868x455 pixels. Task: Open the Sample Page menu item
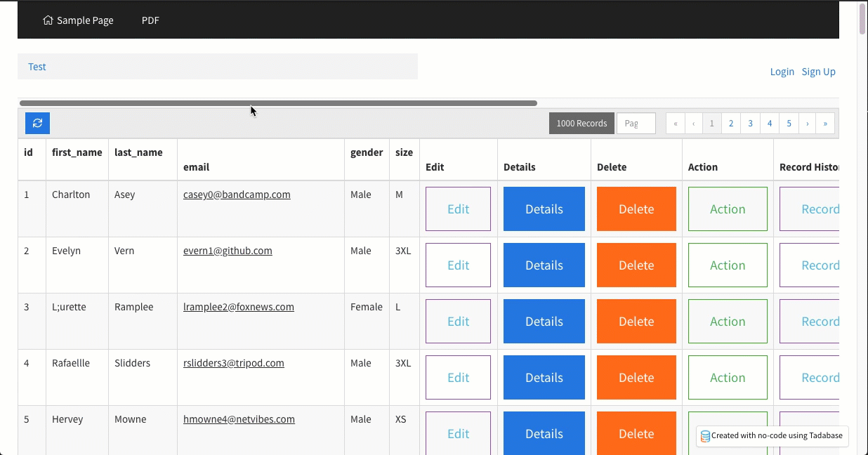(x=85, y=20)
